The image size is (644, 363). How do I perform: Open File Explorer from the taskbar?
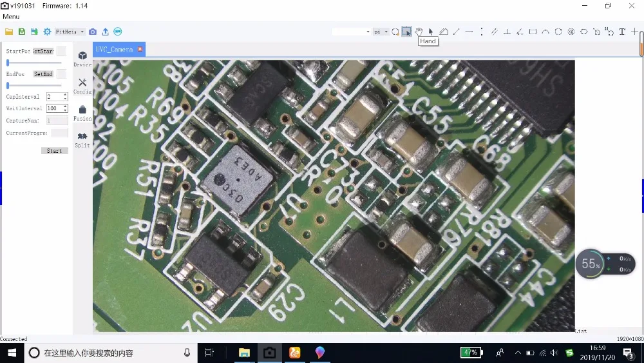tap(244, 353)
